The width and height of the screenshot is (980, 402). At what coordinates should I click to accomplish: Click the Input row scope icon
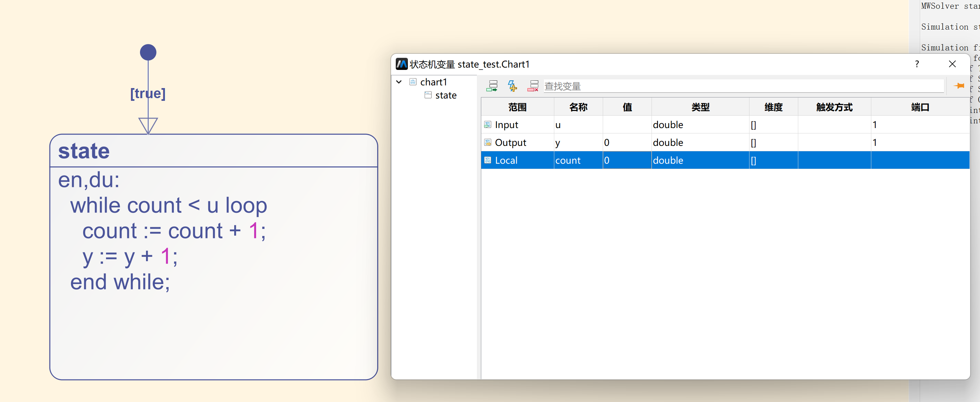pos(488,124)
